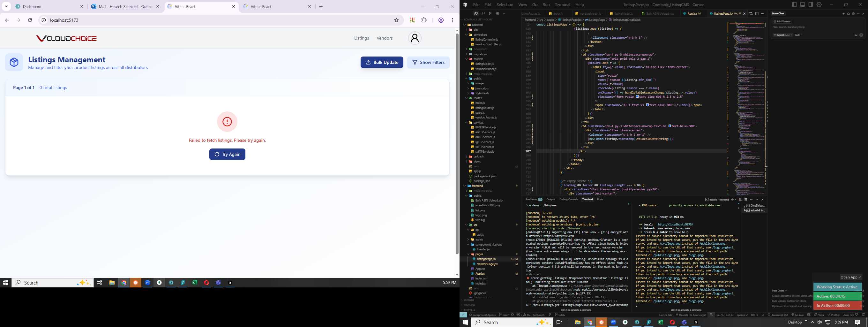Expand more sidebar views chevron
The image size is (868, 327).
[x=505, y=13]
